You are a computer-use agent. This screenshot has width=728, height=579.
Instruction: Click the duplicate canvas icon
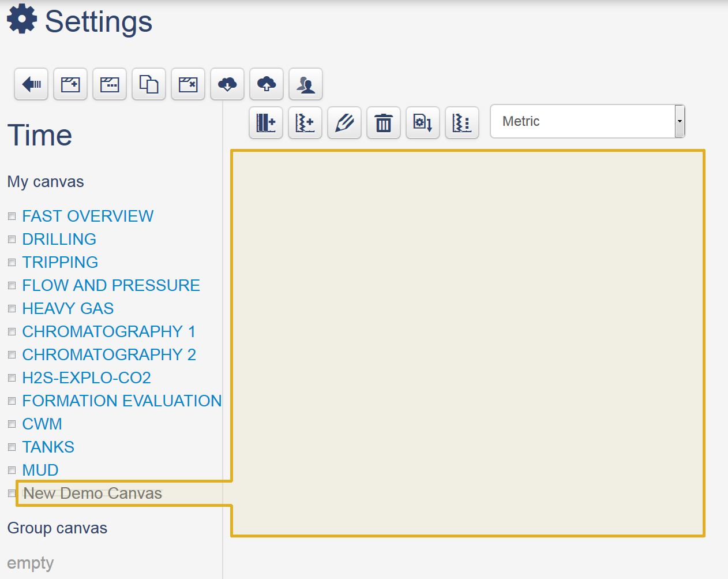pyautogui.click(x=148, y=84)
